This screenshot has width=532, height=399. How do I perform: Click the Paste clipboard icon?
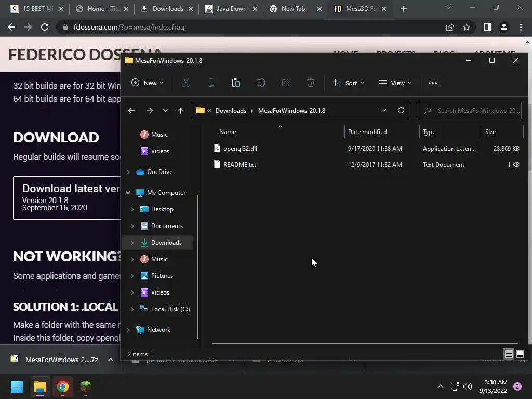[x=235, y=83]
